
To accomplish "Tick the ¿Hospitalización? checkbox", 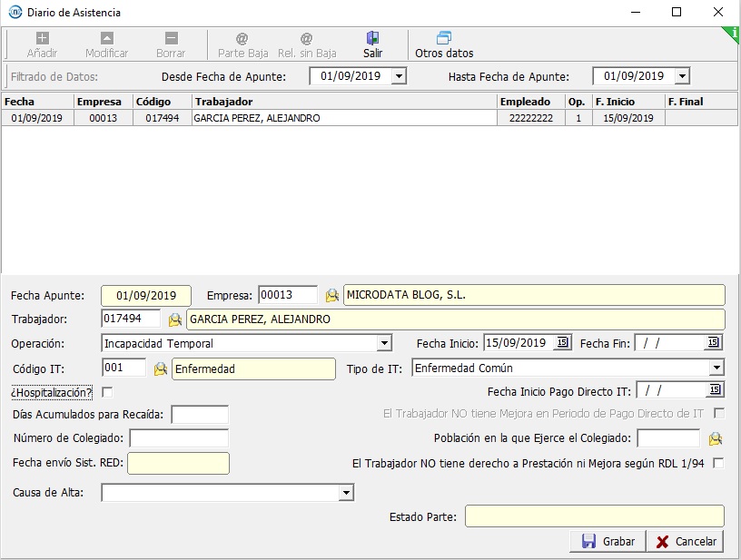I will tap(108, 392).
